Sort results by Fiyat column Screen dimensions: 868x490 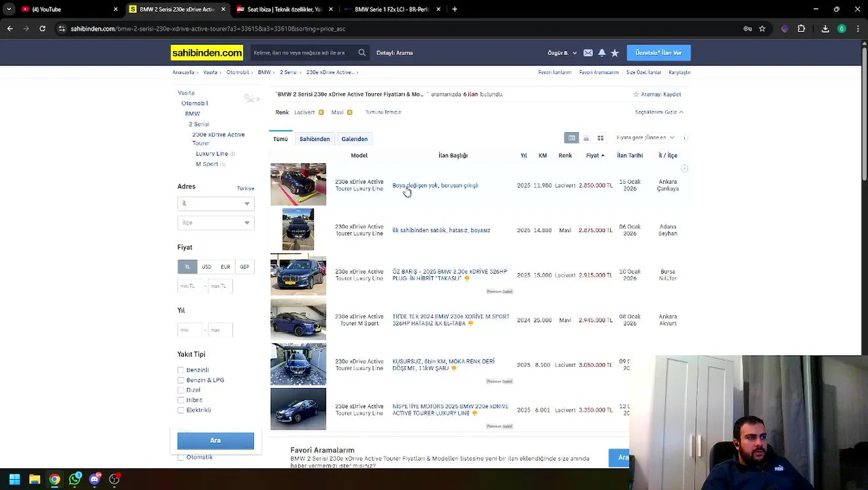pyautogui.click(x=595, y=156)
